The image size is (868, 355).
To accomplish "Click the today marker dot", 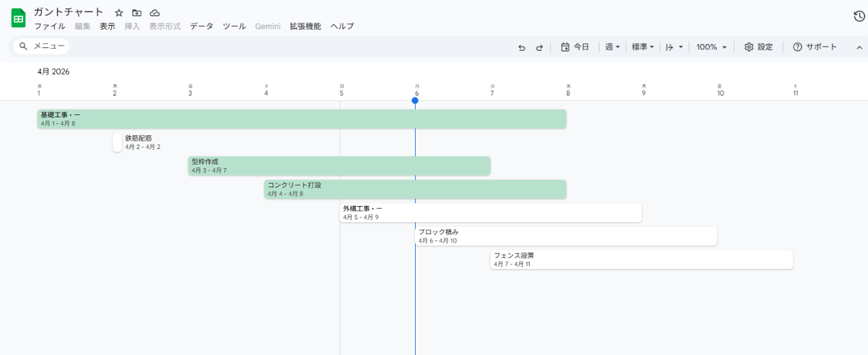I will 415,100.
